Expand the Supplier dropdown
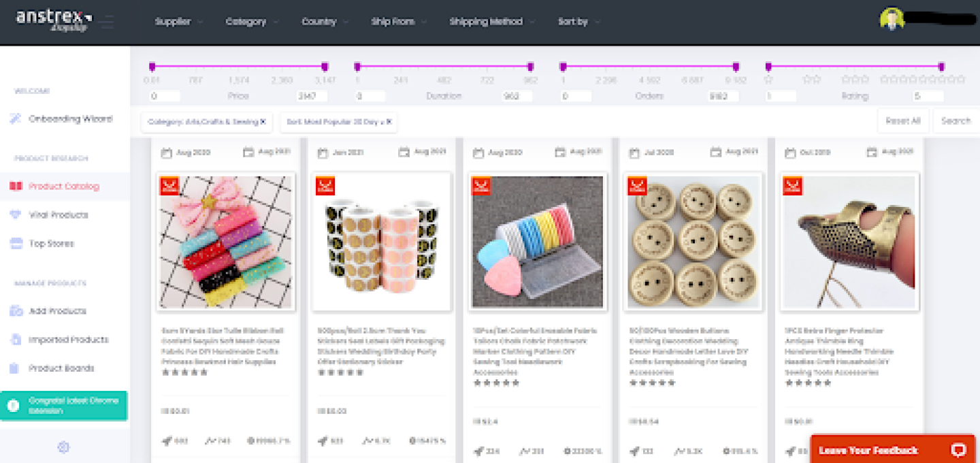 178,22
